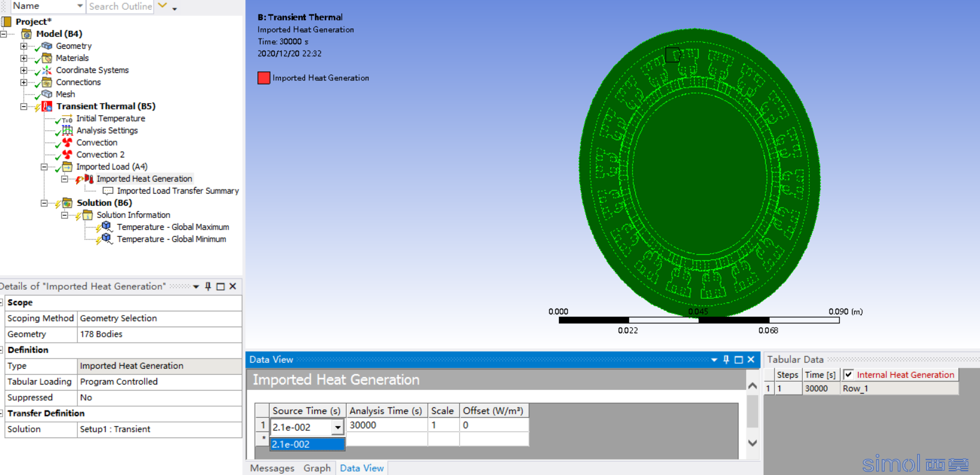This screenshot has height=475, width=980.
Task: Click the Initial Temperature icon
Action: (x=67, y=119)
